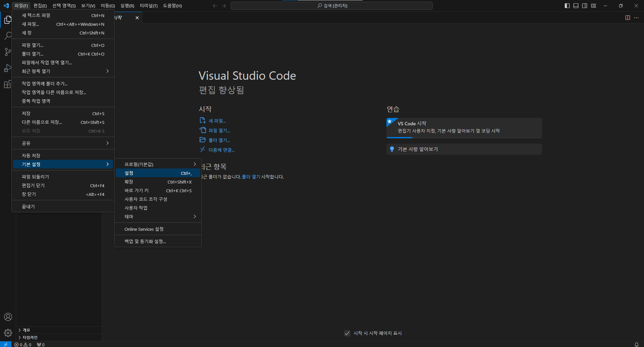Close the welcome tab
This screenshot has width=644, height=347.
(x=137, y=18)
